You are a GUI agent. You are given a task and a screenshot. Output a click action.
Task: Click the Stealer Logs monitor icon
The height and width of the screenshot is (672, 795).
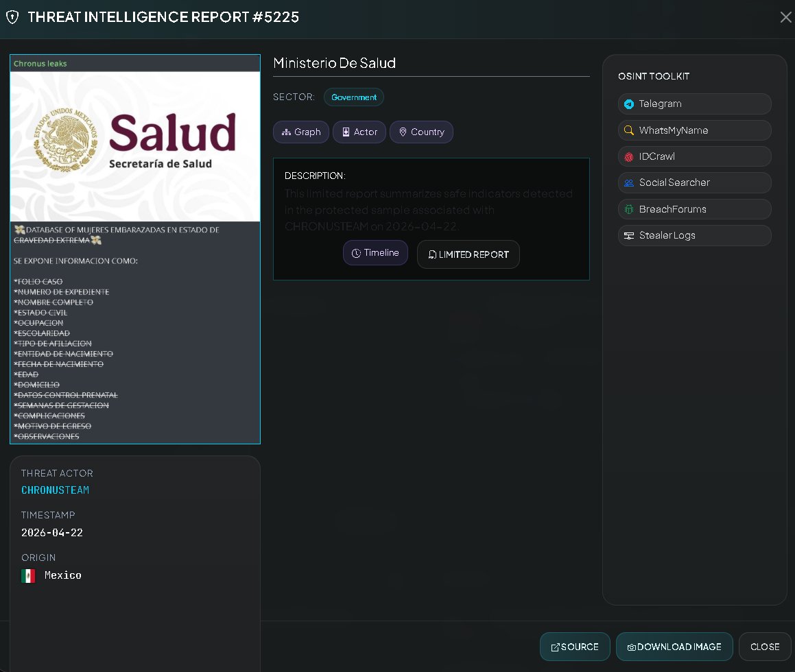(629, 236)
